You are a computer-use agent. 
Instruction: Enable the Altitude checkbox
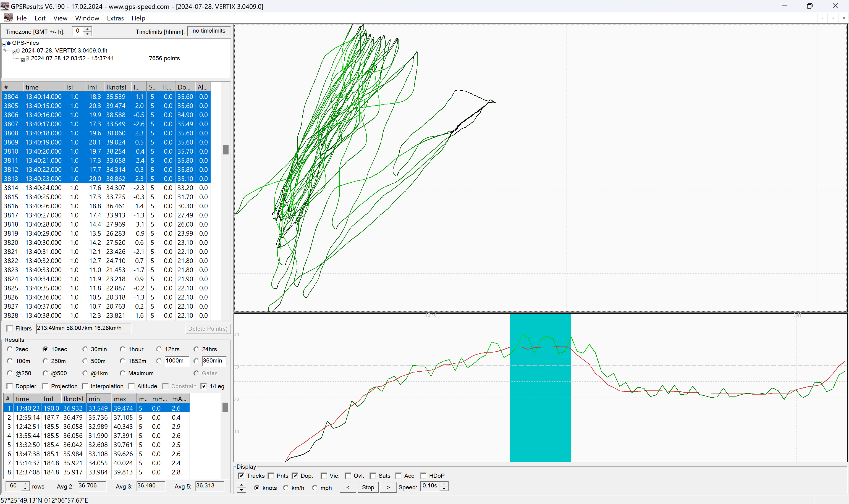click(132, 386)
